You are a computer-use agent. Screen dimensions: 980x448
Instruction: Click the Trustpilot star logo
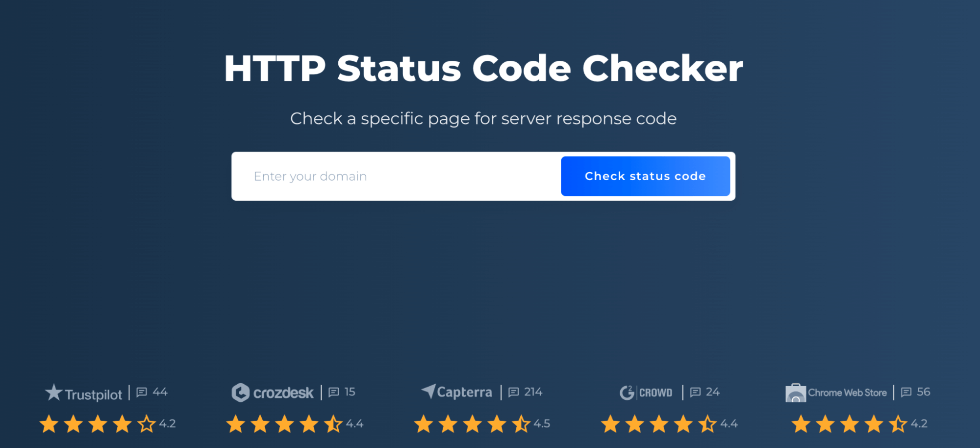(x=53, y=393)
